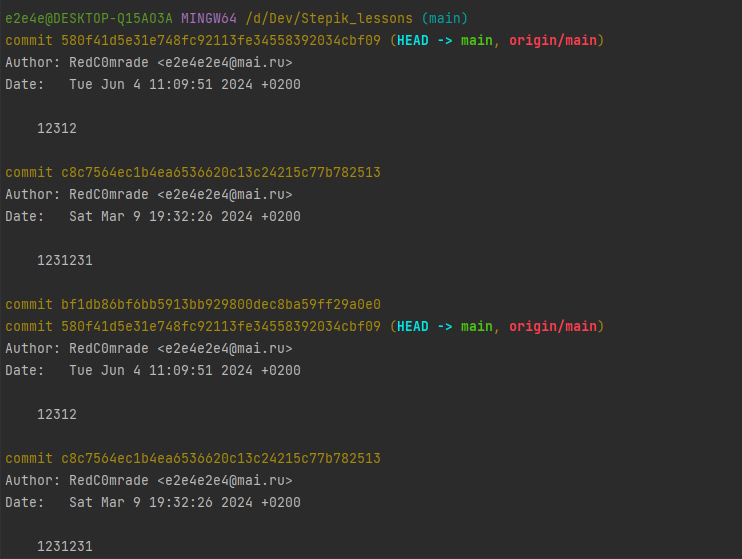742x559 pixels.
Task: Click the (main) branch indicator in the prompt
Action: 440,18
